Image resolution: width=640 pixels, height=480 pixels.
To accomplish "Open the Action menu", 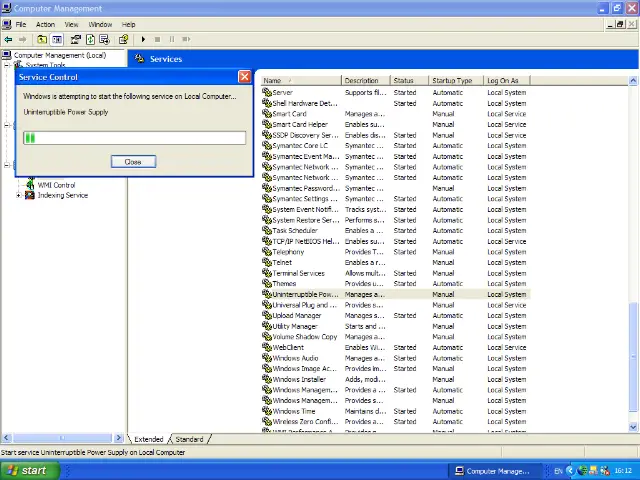I will (45, 24).
